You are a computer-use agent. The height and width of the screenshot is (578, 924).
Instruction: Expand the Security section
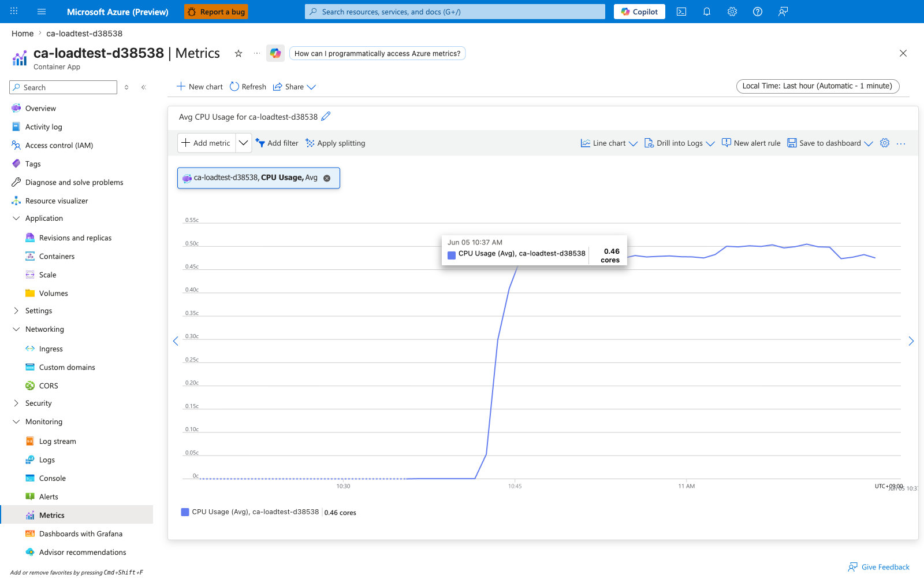click(x=16, y=403)
